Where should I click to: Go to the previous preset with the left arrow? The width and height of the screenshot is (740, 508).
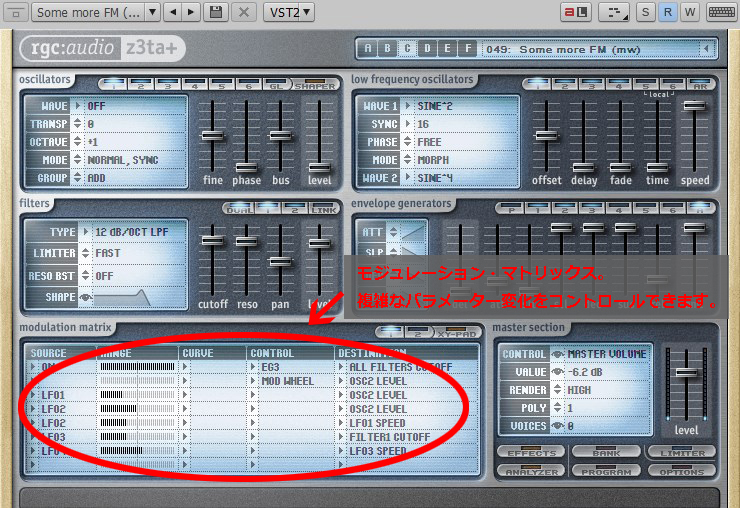point(173,12)
